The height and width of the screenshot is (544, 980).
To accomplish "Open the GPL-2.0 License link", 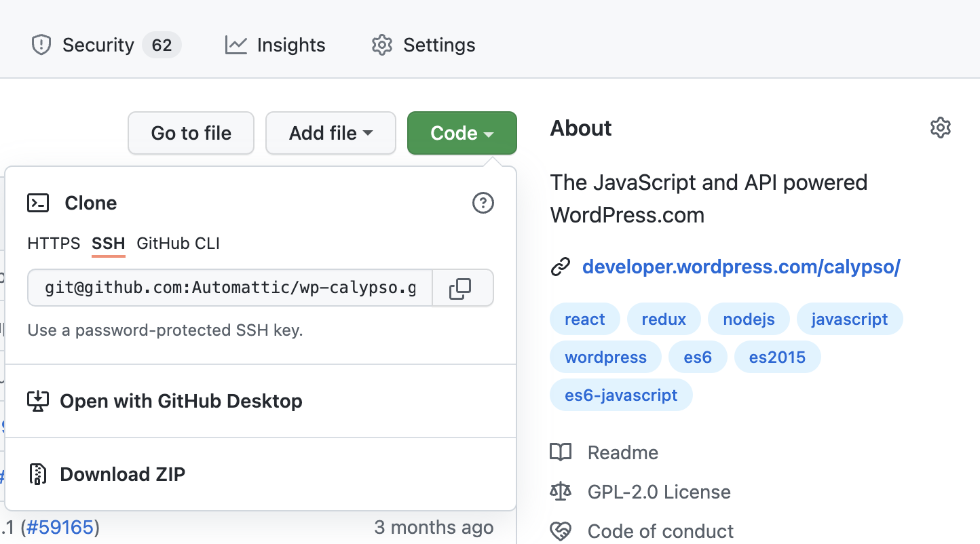I will (659, 492).
